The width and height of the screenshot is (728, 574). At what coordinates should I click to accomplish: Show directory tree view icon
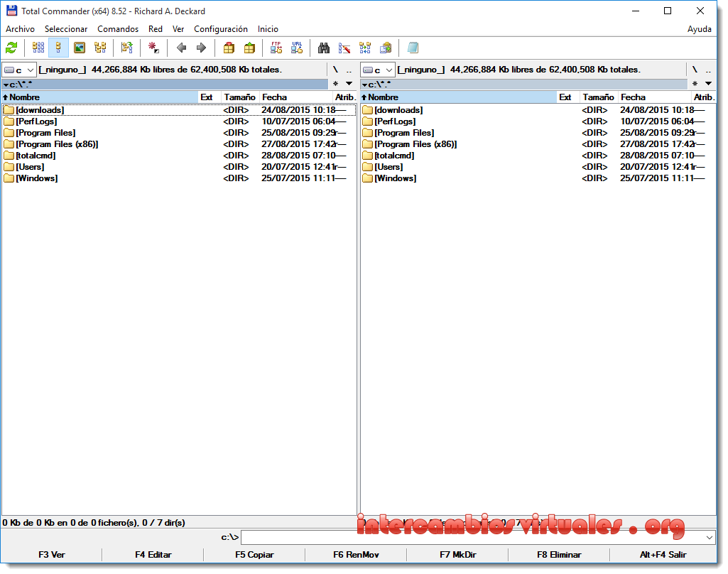(x=100, y=48)
